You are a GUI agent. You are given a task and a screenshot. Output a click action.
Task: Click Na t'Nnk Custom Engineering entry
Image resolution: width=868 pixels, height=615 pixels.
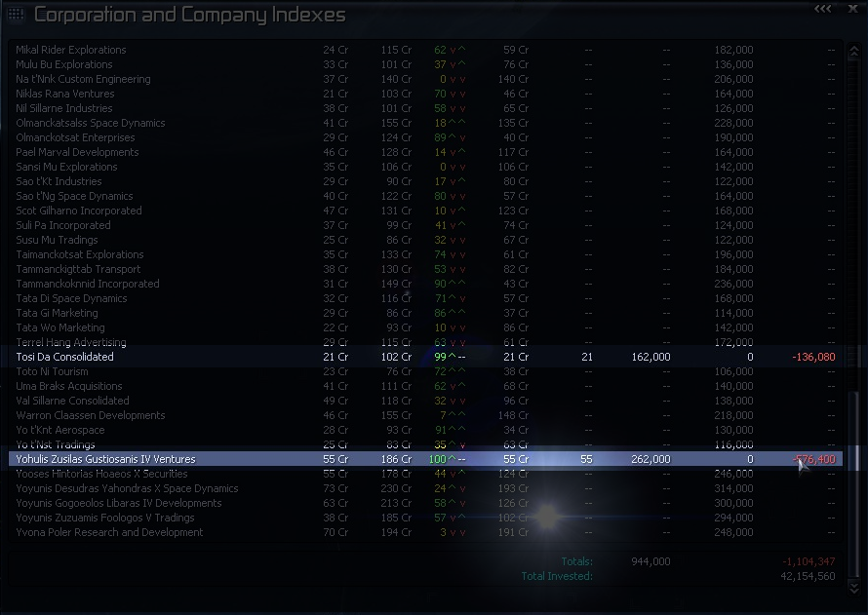[83, 79]
